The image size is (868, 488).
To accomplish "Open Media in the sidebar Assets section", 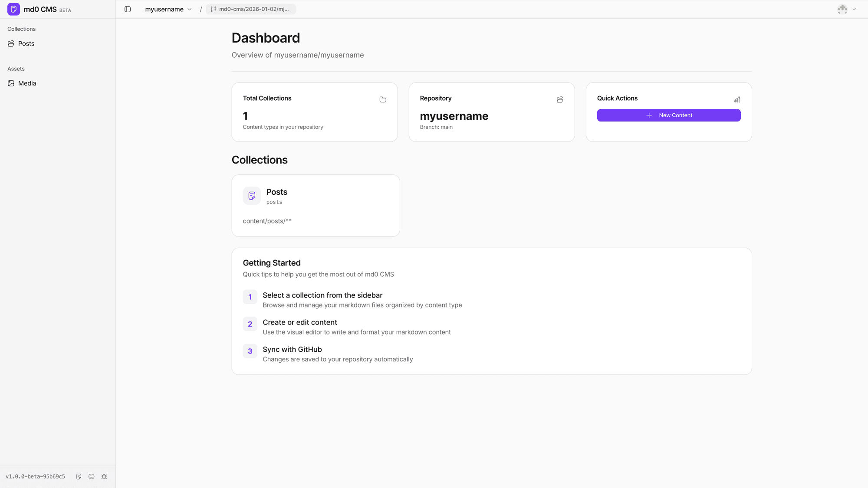I will click(58, 83).
